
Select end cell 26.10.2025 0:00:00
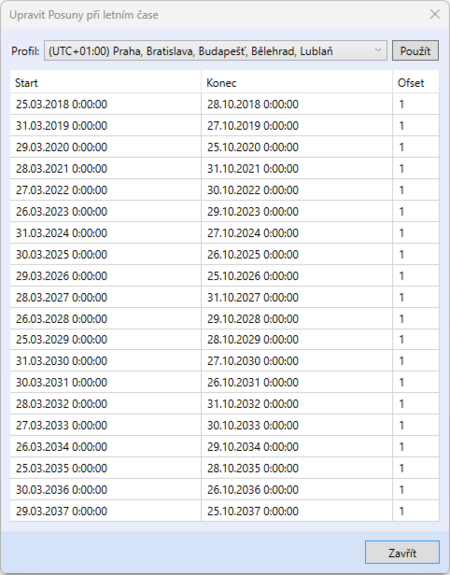tap(297, 254)
